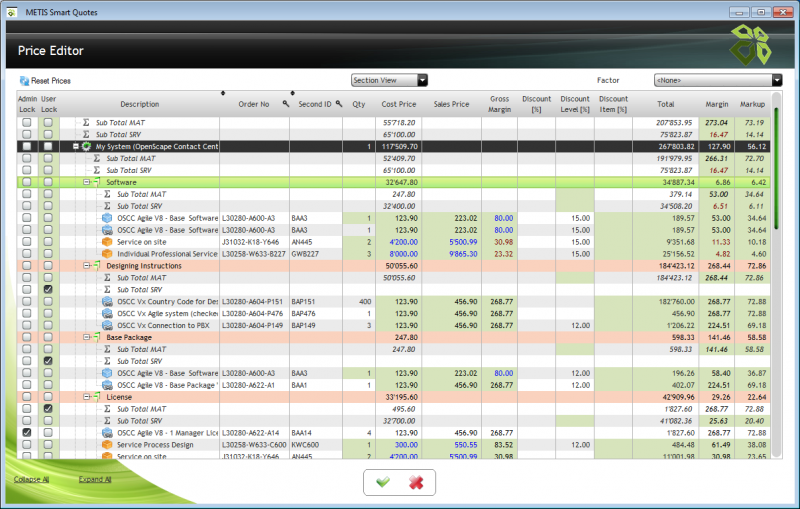Click Sales Price 9'865.30 cell
The image size is (800, 509).
[452, 254]
